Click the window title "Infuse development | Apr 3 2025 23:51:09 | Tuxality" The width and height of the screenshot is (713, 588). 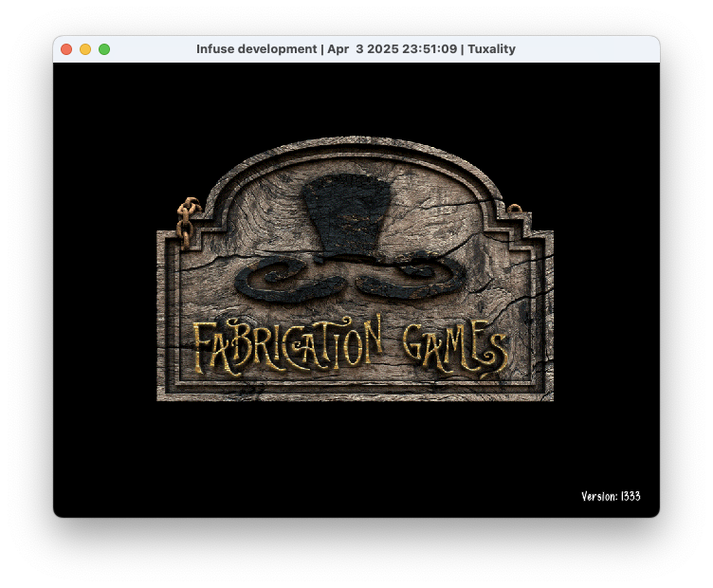[356, 49]
